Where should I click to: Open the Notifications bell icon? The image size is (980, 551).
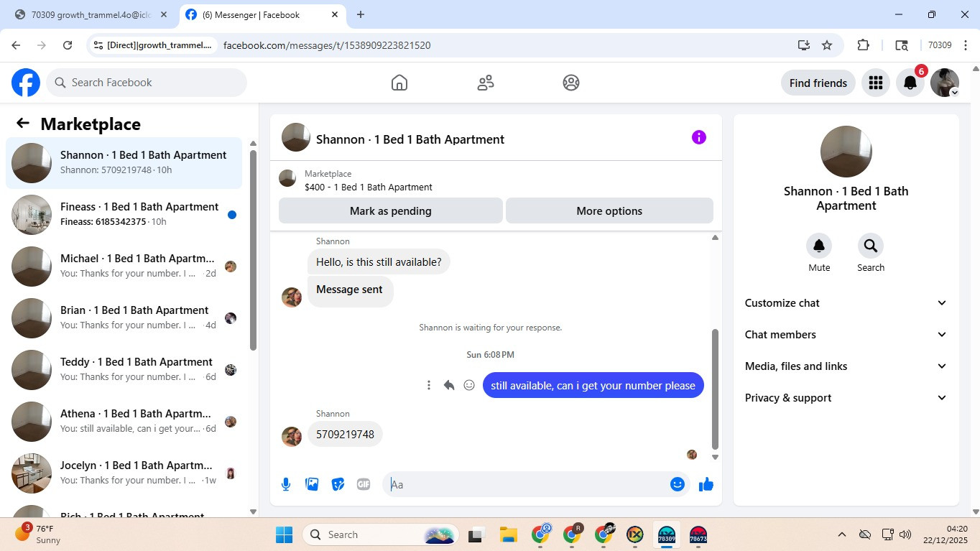[x=910, y=83]
